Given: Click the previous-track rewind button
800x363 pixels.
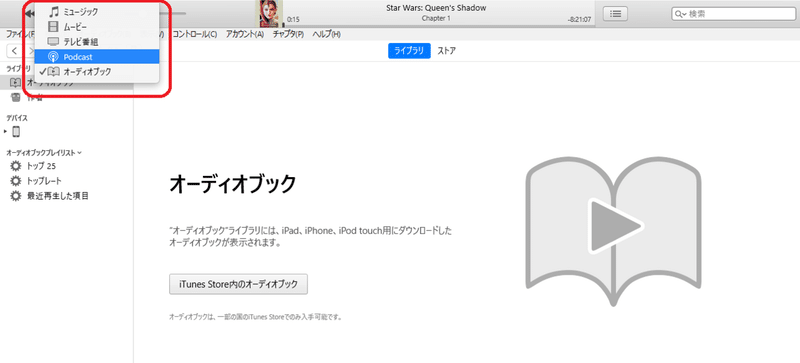Looking at the screenshot, I should pyautogui.click(x=30, y=14).
